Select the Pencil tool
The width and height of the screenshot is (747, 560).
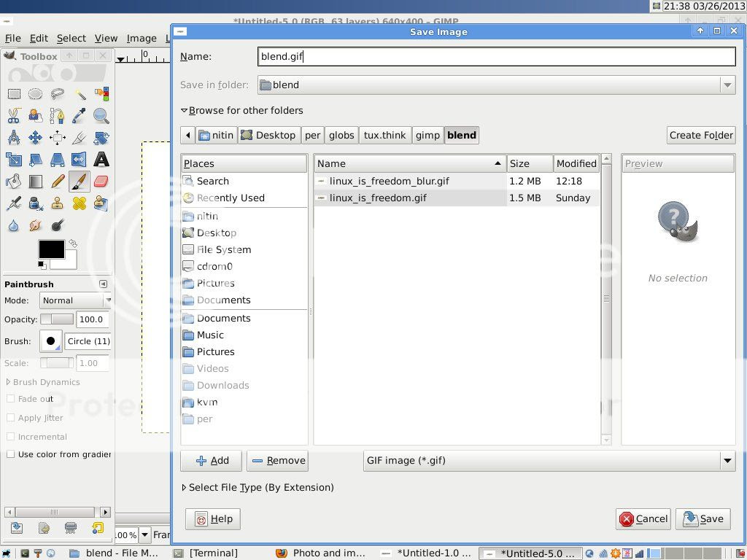click(x=57, y=182)
